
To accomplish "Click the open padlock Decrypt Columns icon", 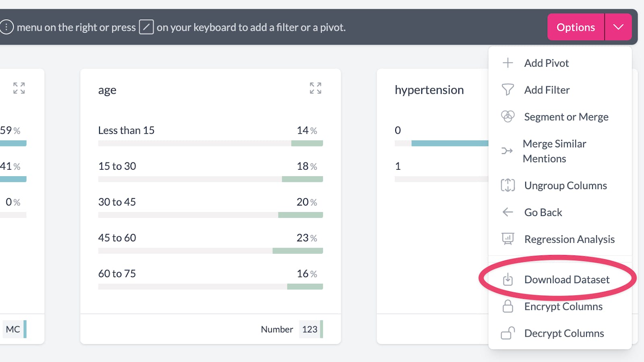I will (508, 333).
